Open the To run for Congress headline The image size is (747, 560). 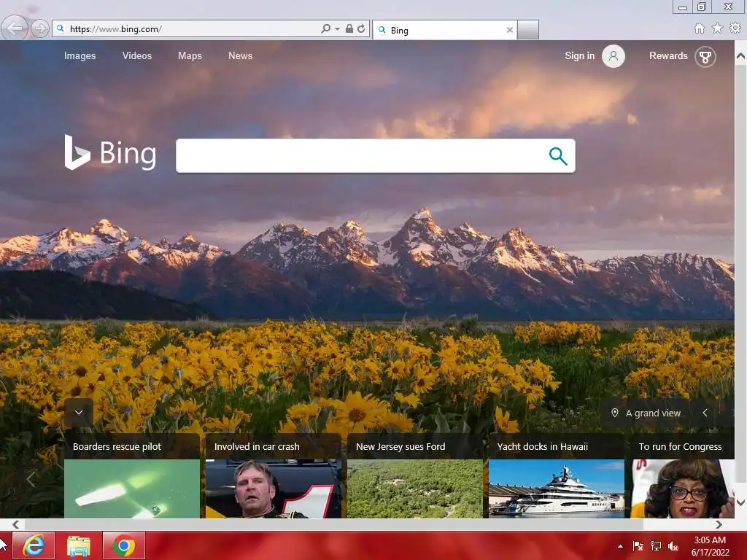pos(680,447)
